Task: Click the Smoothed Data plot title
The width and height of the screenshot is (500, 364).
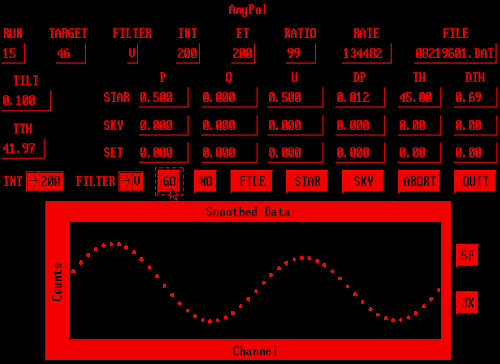Action: [x=248, y=212]
